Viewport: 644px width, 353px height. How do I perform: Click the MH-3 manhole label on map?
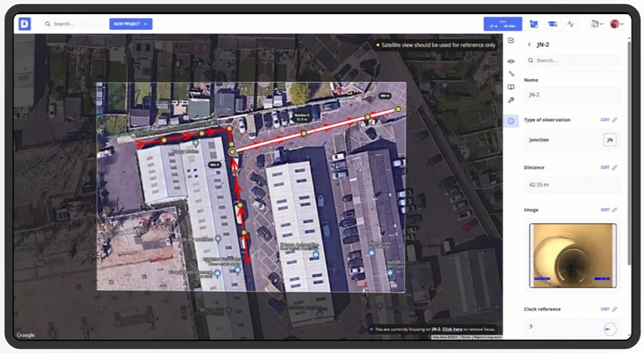(214, 165)
